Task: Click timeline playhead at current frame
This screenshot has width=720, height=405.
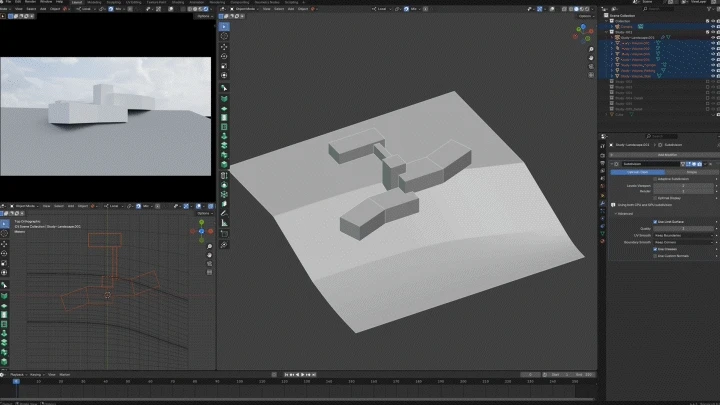Action: point(16,382)
